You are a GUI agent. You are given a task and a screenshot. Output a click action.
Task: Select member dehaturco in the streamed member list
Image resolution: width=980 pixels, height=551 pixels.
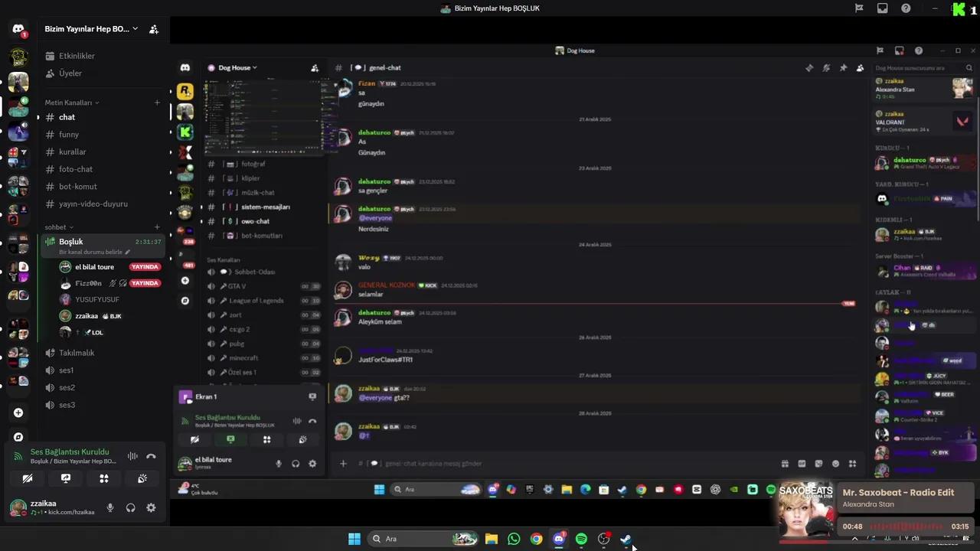tap(926, 162)
